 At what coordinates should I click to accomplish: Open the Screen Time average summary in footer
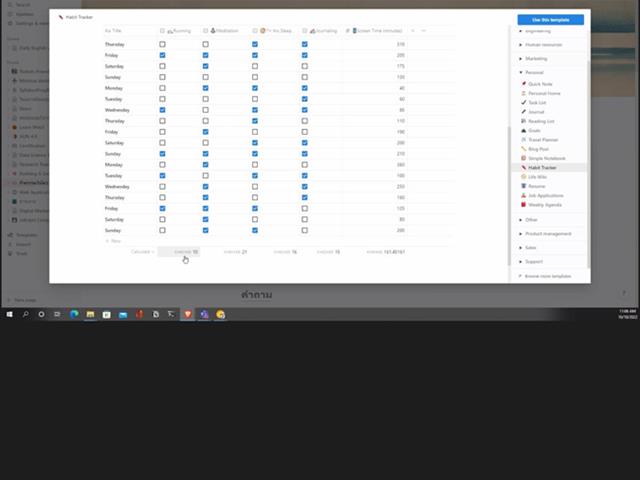coord(385,252)
